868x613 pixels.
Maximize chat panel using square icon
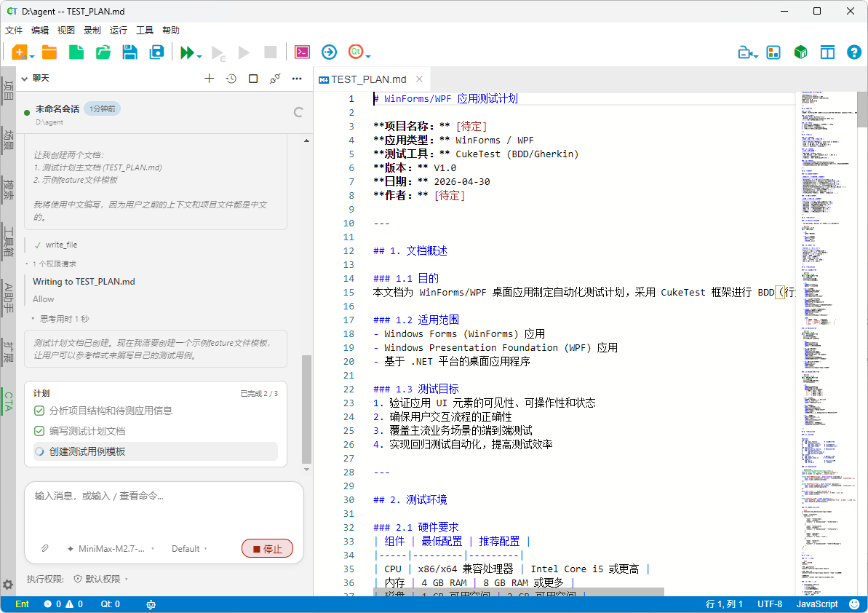click(253, 79)
